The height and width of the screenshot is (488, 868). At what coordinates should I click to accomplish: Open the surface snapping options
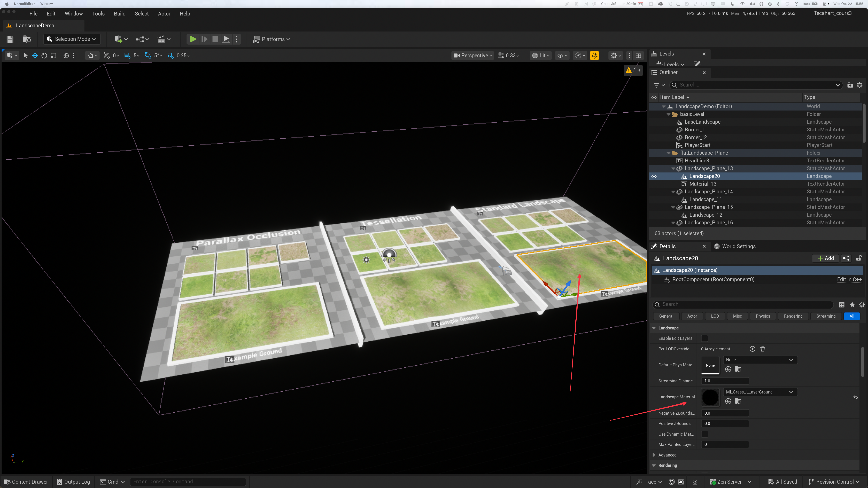click(92, 56)
